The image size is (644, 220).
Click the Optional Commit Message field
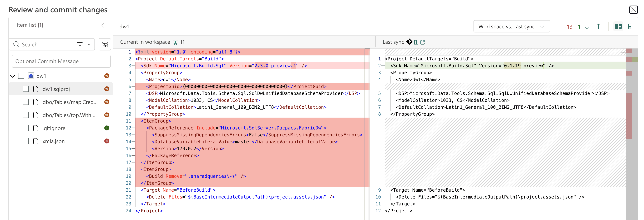click(61, 61)
